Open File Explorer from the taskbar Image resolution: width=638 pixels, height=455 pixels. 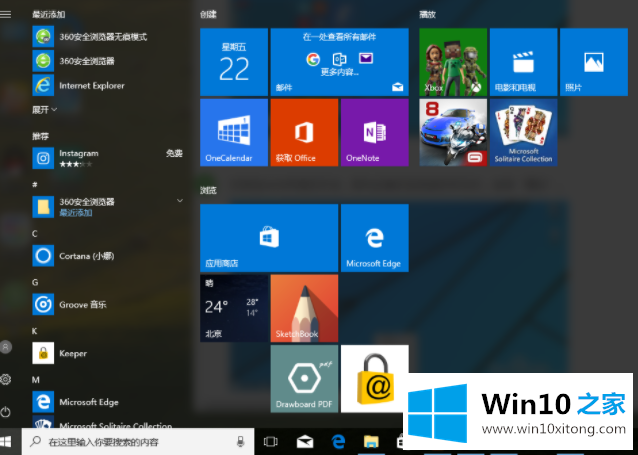click(371, 442)
